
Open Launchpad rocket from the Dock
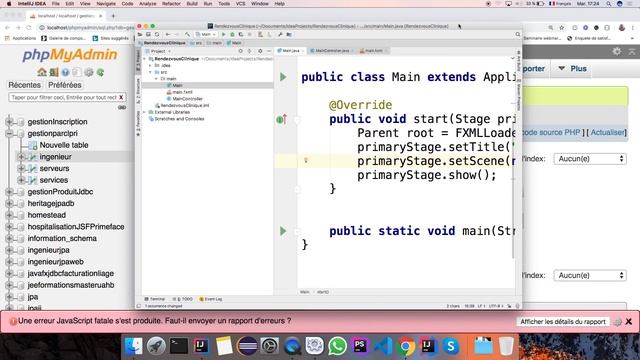(x=156, y=346)
